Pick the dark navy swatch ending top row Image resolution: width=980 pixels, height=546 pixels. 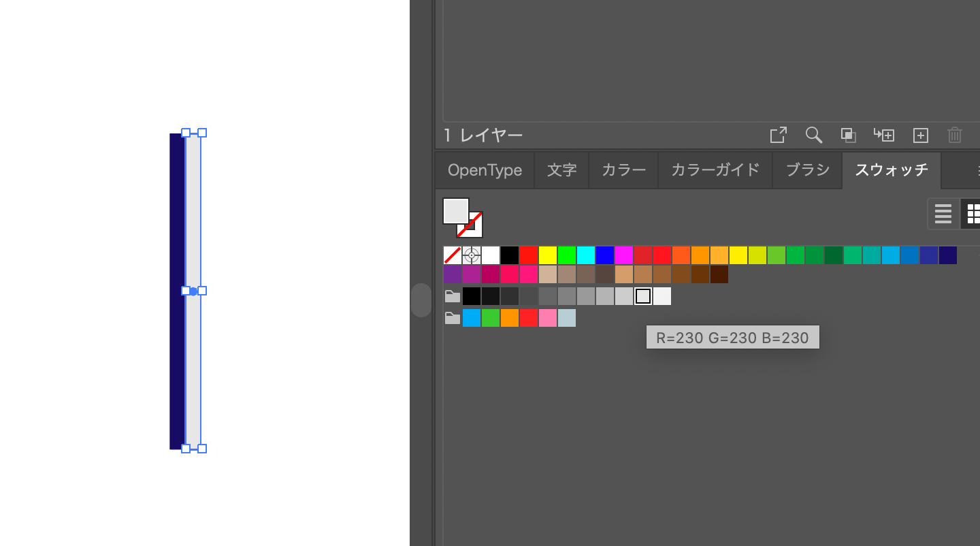tap(948, 255)
